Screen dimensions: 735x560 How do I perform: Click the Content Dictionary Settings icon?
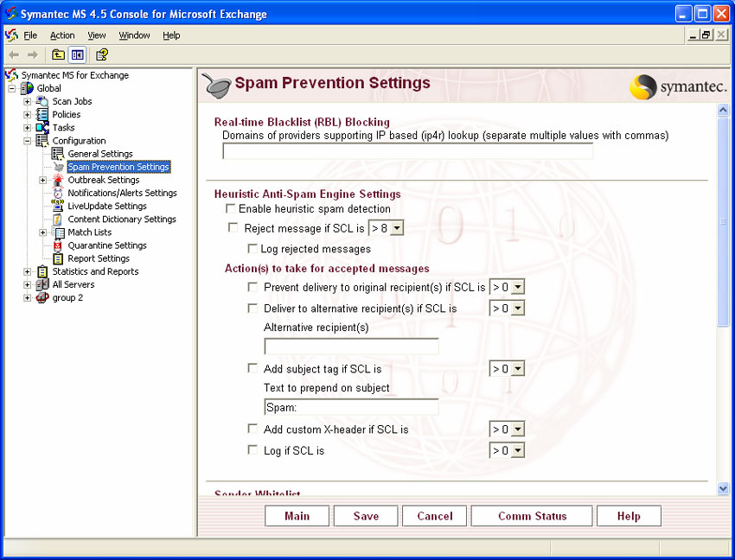(x=58, y=219)
